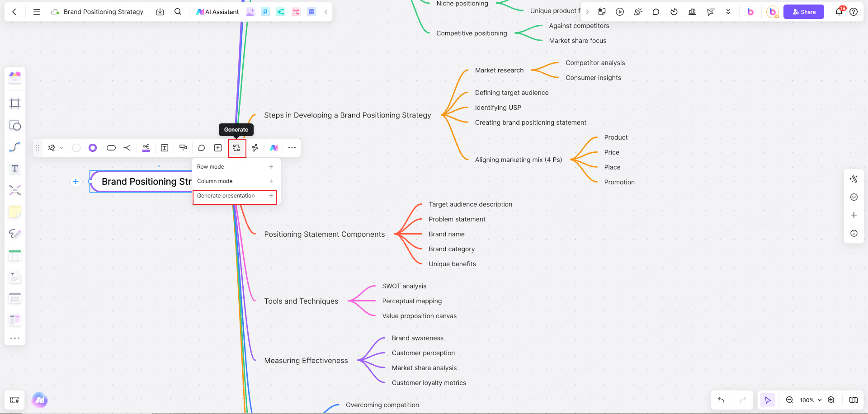The image size is (868, 414).
Task: Click the Share button
Action: tap(803, 12)
